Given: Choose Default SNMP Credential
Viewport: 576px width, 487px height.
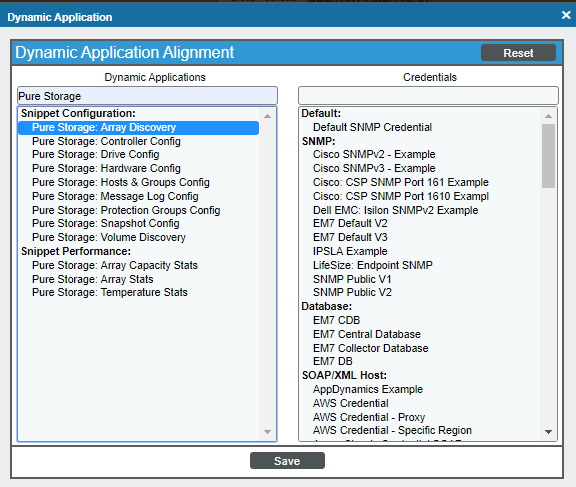Looking at the screenshot, I should click(372, 127).
